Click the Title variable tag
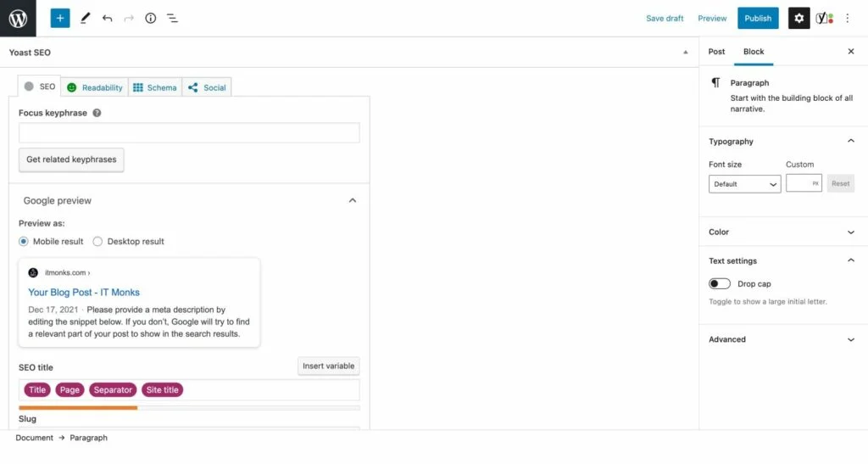The image size is (868, 464). (x=37, y=390)
